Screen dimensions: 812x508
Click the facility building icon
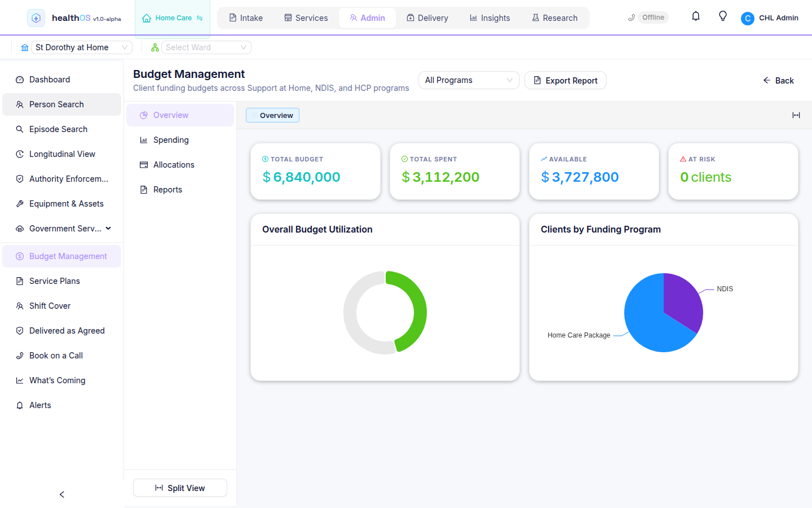pyautogui.click(x=25, y=47)
